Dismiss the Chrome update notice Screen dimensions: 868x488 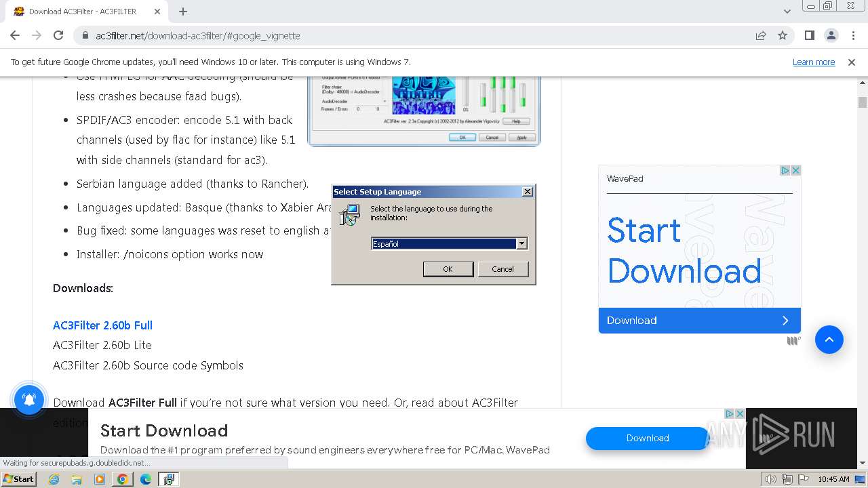click(852, 62)
